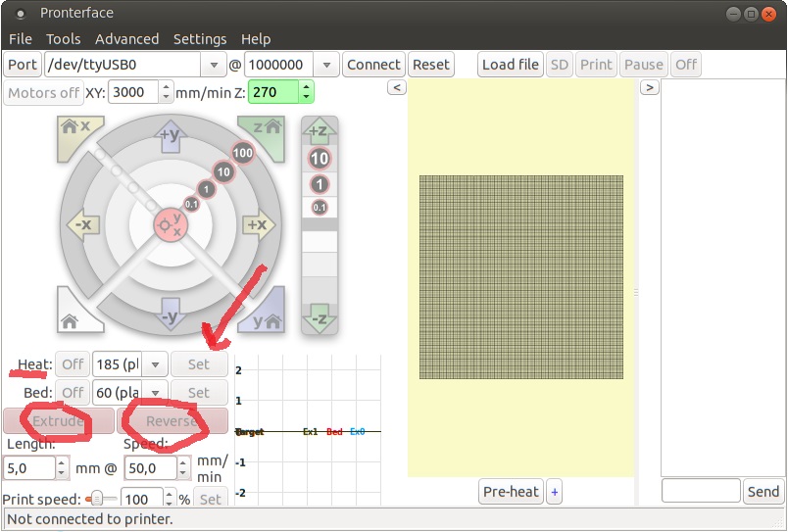Click the Port button
Viewport: 788px width, 532px height.
[x=23, y=65]
